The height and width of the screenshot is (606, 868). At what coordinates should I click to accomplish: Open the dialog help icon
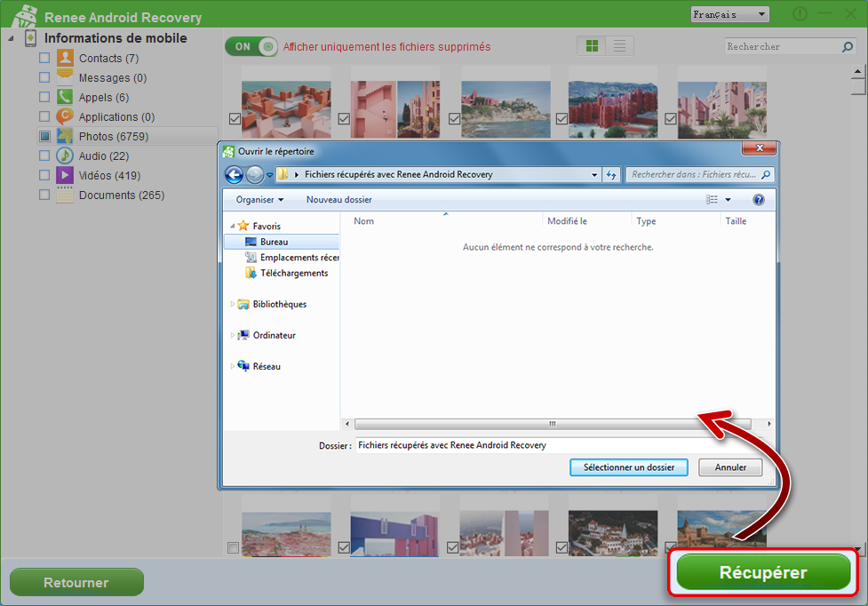[x=758, y=200]
